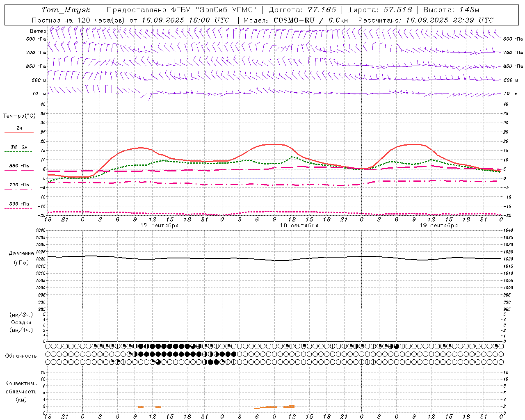525x420 pixels.
Task: Click the Облачность cloud cover label
Action: [x=21, y=356]
